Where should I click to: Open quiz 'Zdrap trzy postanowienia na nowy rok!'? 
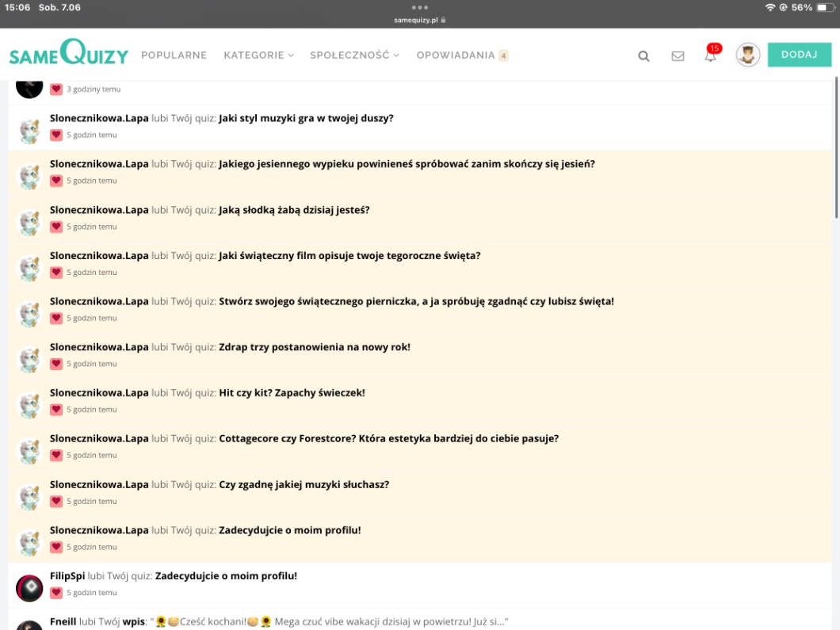[314, 347]
